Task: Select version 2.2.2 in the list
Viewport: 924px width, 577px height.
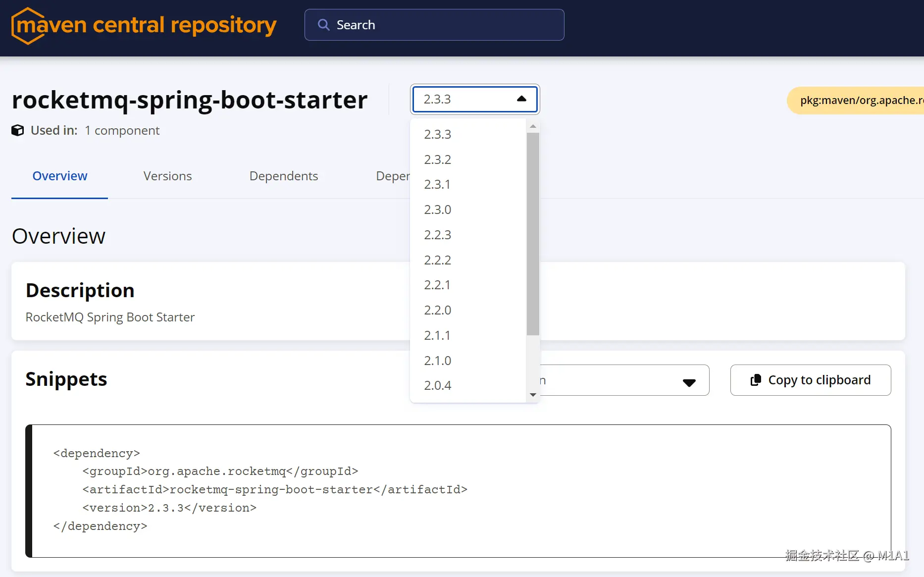Action: click(x=468, y=260)
